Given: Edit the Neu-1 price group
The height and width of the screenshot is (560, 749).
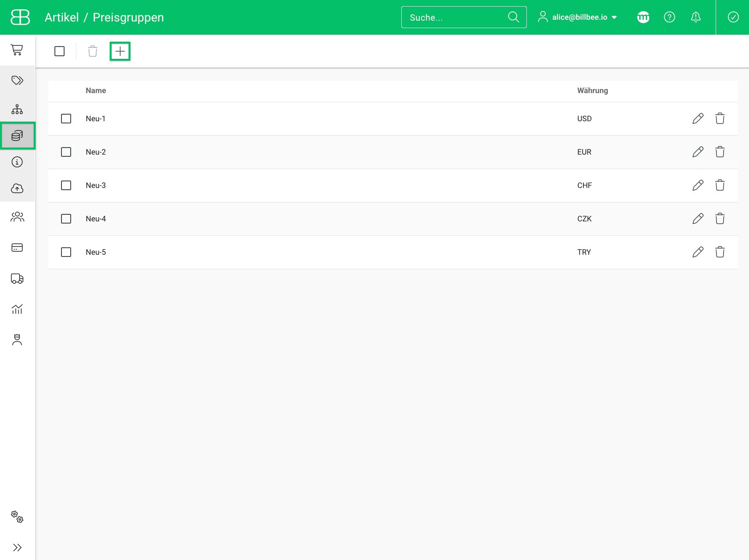Looking at the screenshot, I should click(698, 119).
